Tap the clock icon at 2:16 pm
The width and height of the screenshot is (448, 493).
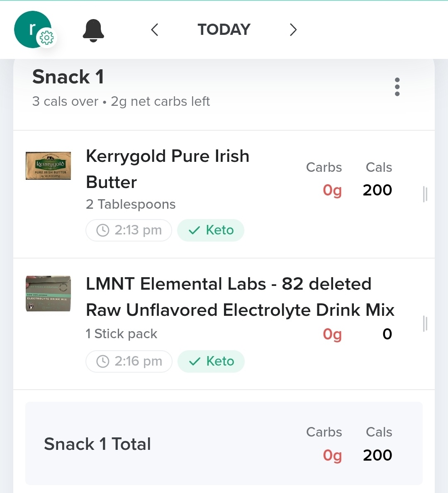102,361
